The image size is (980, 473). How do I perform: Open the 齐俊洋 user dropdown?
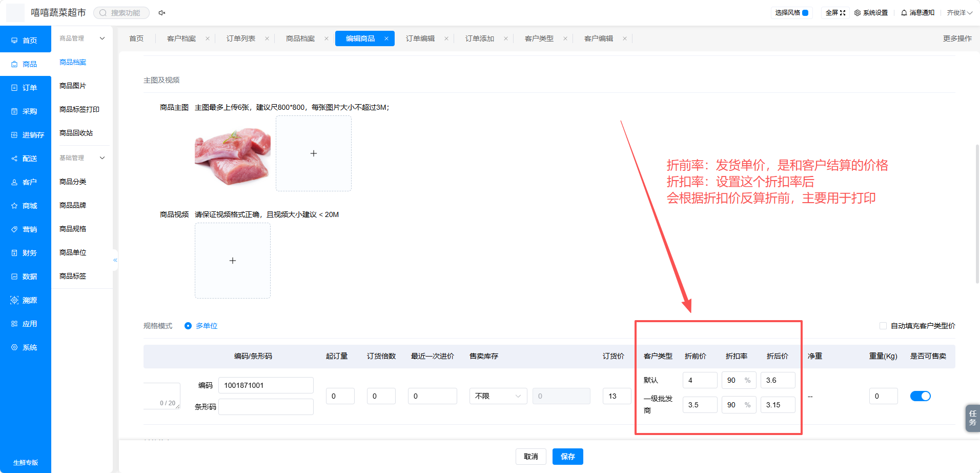click(x=959, y=13)
